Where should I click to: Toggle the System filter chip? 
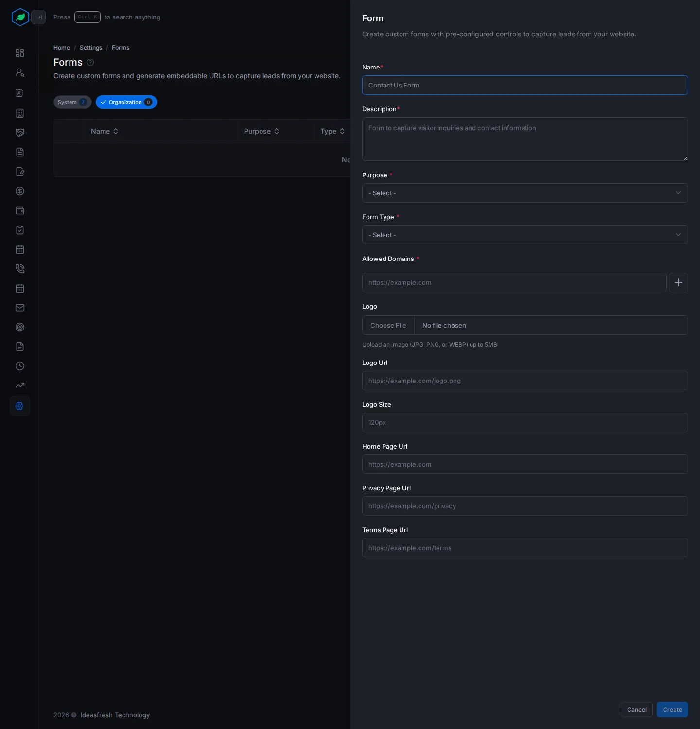(72, 102)
